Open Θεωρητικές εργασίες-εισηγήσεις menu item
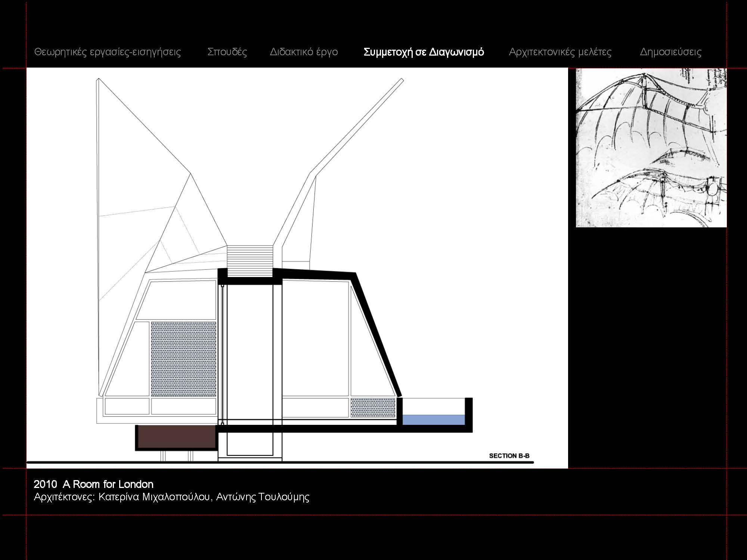 (108, 52)
